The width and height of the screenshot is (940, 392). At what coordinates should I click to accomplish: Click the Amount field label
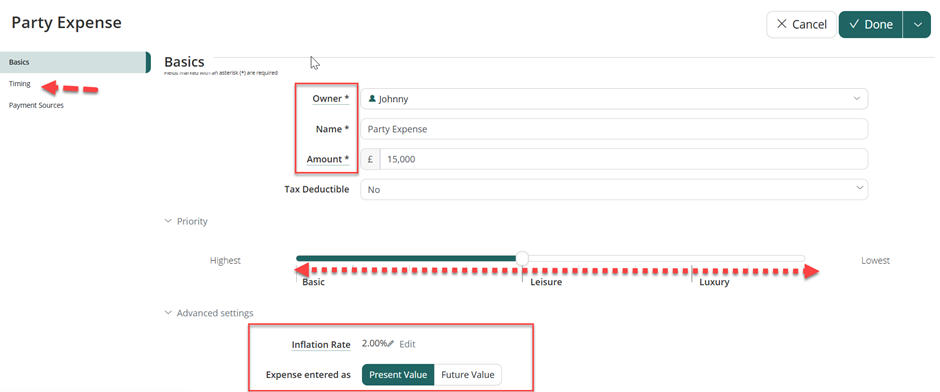tap(328, 159)
